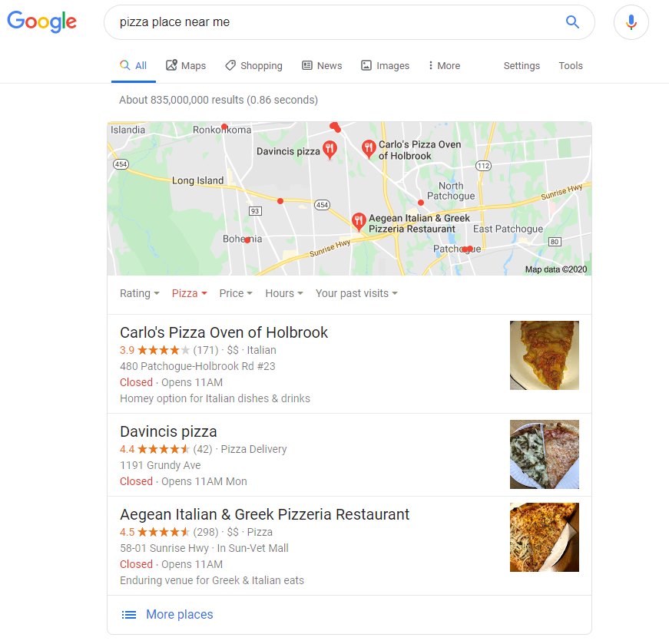Expand the Rating filter dropdown
The image size is (669, 644).
pos(140,293)
